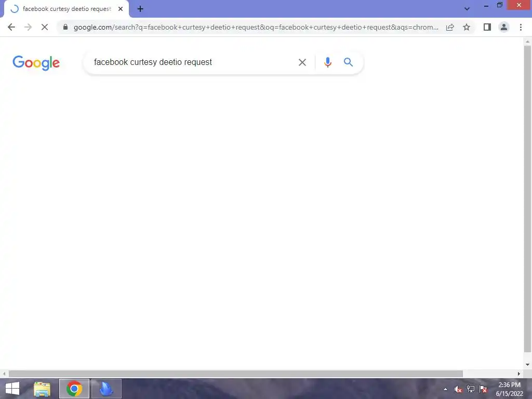Start voice search with the microphone

[327, 62]
